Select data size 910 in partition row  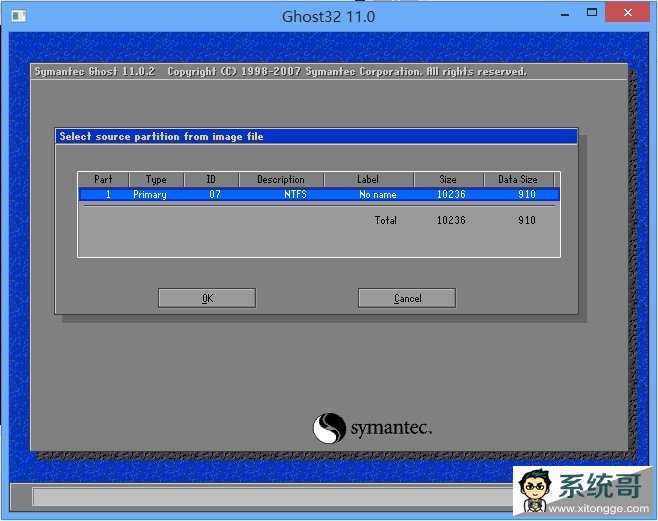pyautogui.click(x=527, y=194)
